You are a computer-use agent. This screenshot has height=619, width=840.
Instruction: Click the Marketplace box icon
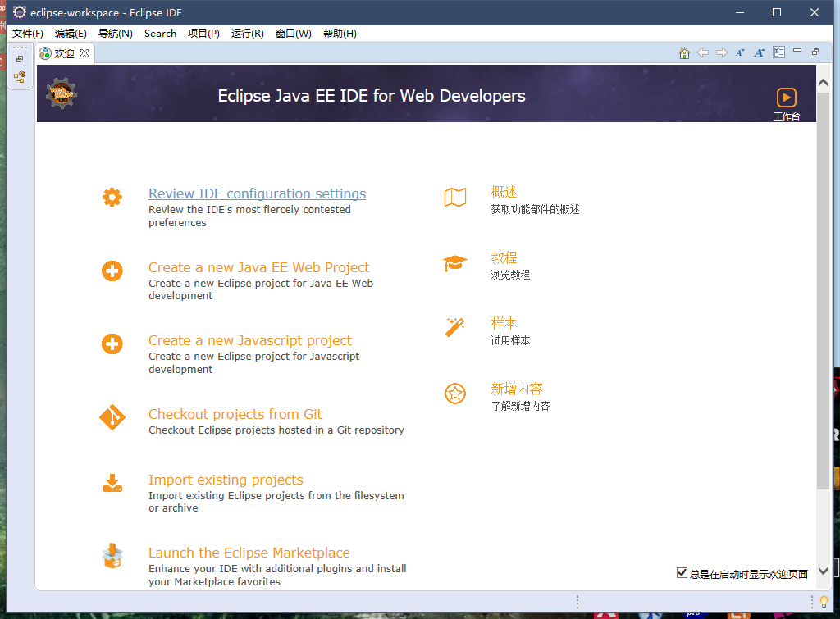tap(112, 556)
